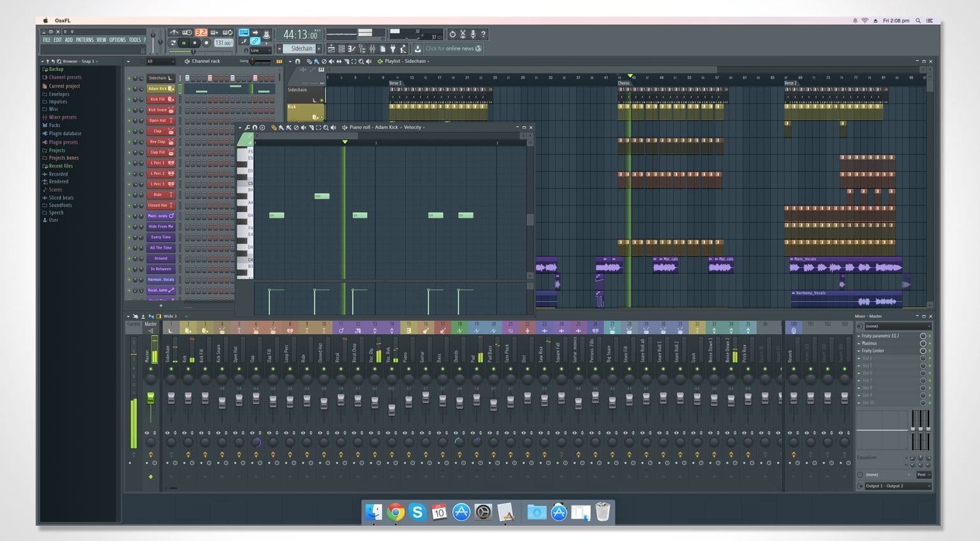Click the metronome icon in transport panel

(174, 32)
